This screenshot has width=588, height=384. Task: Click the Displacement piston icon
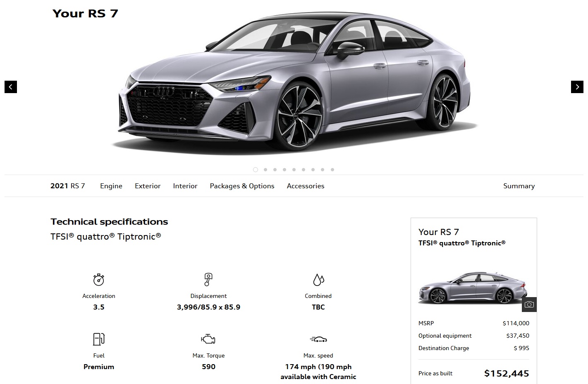(208, 280)
